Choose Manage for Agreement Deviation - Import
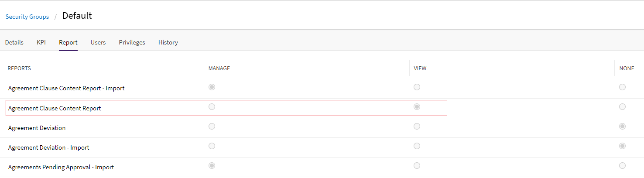This screenshot has width=644, height=178. [x=212, y=146]
